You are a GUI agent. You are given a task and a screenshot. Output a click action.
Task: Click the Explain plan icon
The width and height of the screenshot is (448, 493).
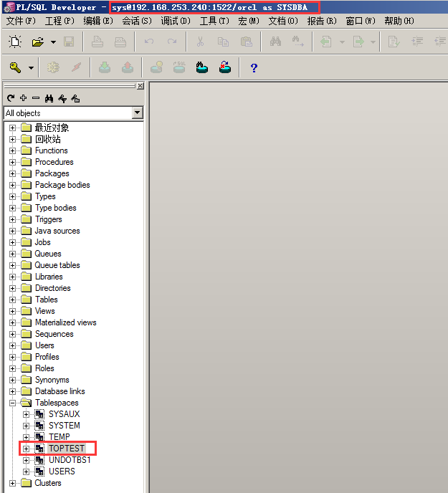(156, 67)
